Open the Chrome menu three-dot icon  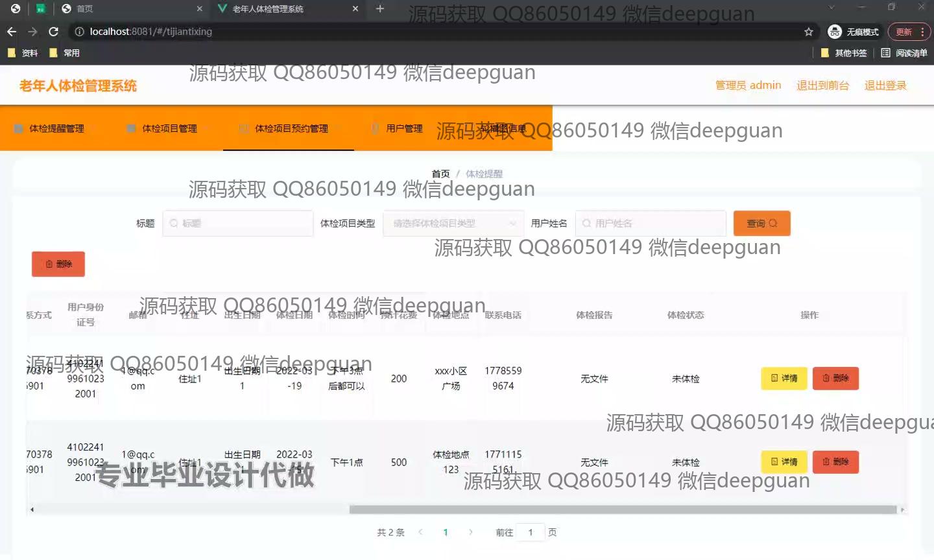(x=922, y=32)
